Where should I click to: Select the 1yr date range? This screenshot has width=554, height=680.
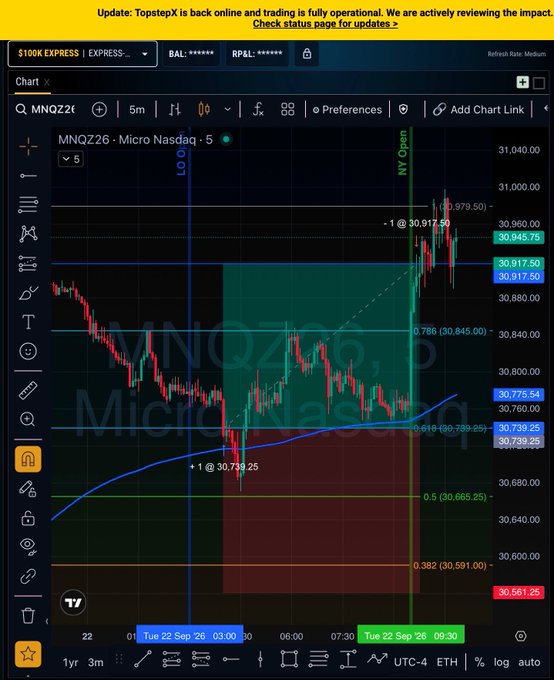(x=70, y=662)
